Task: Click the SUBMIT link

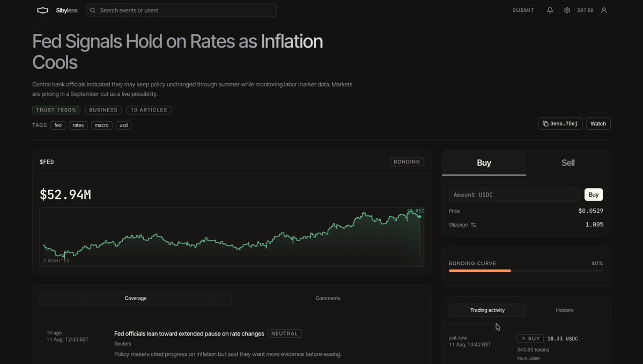Action: pos(523,10)
